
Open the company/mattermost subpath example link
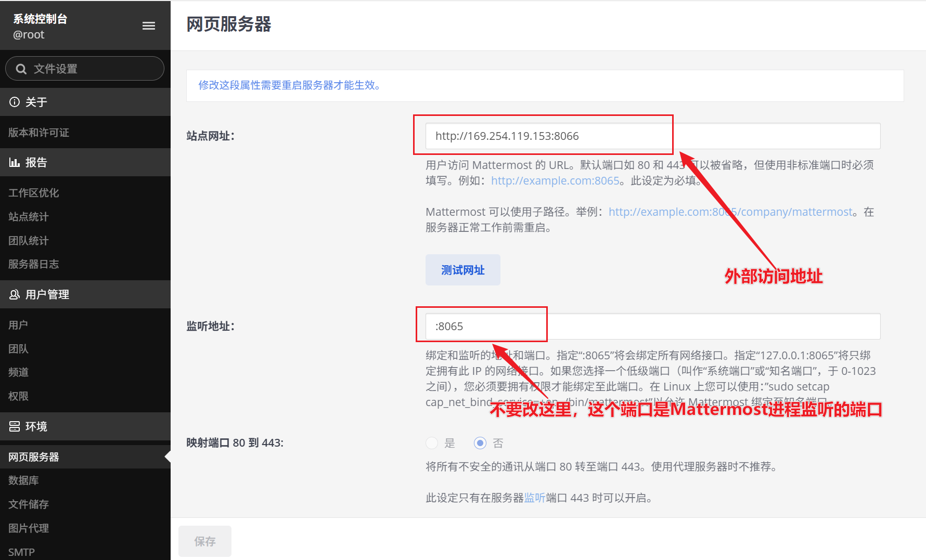730,212
